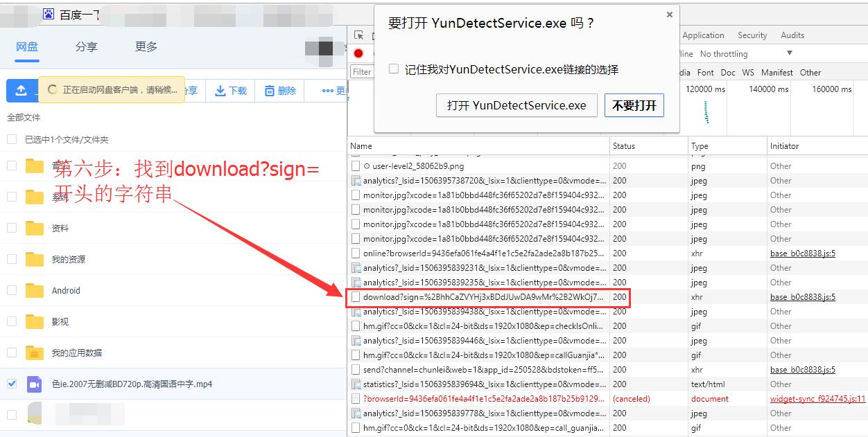This screenshot has height=437, width=868.
Task: Sort by the Name column header
Action: (x=478, y=146)
